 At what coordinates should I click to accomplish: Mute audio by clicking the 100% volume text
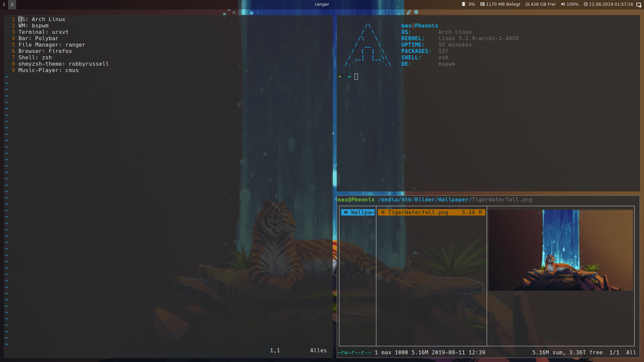point(573,4)
